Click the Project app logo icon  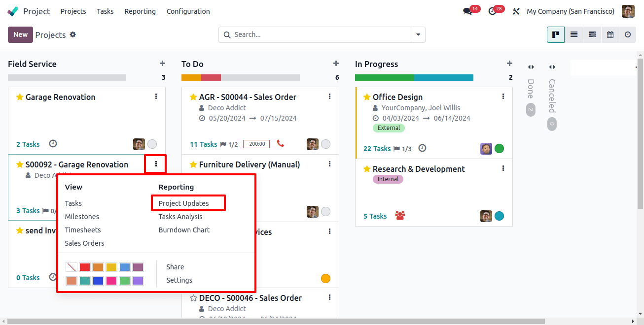(13, 11)
